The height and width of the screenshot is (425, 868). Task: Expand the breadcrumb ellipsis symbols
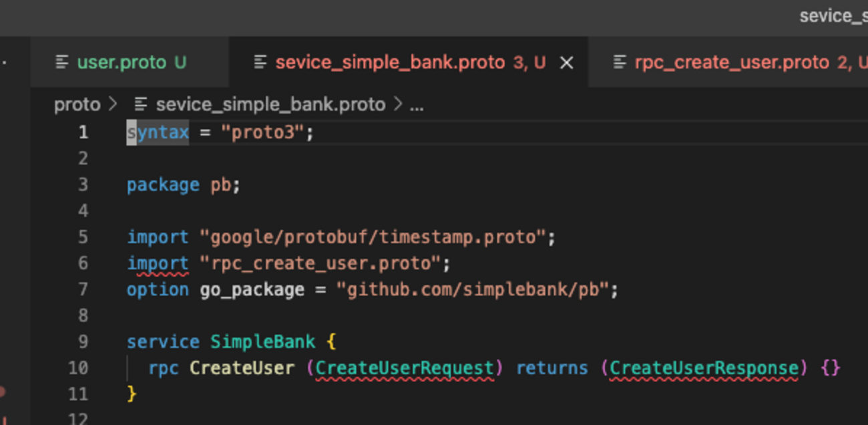point(417,105)
